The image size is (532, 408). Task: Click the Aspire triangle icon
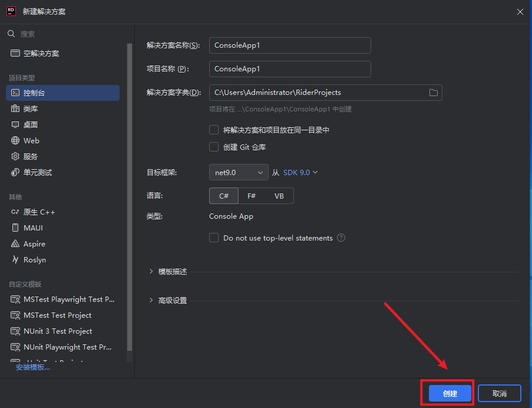click(x=15, y=244)
